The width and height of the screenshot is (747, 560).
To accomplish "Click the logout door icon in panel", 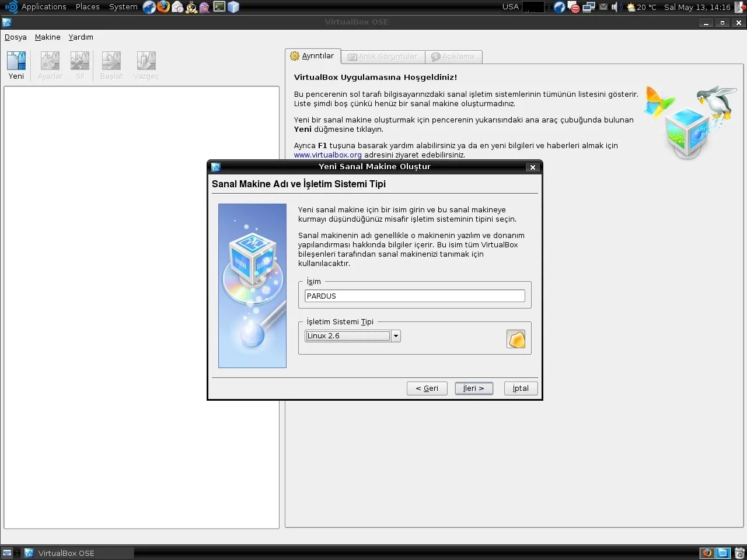I will click(740, 7).
